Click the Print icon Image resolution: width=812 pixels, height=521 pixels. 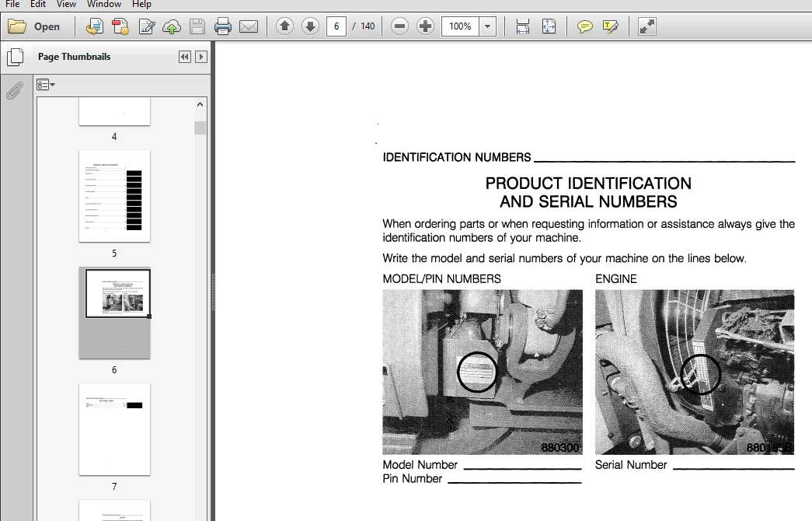pyautogui.click(x=223, y=26)
